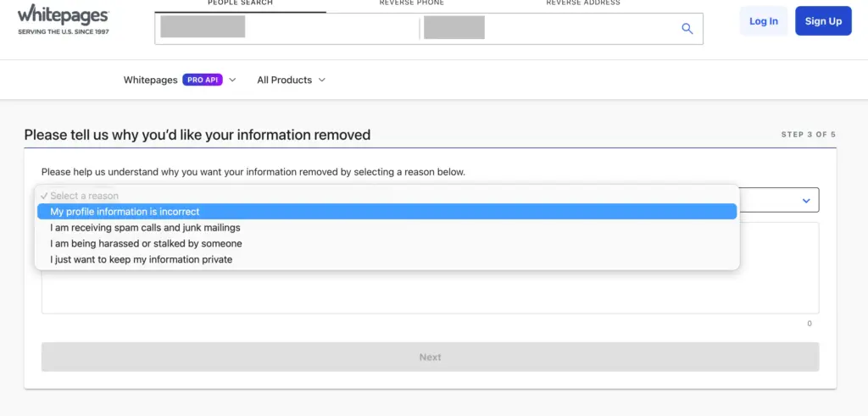The image size is (868, 416).
Task: Click the reason dropdown chevron arrow
Action: point(806,200)
